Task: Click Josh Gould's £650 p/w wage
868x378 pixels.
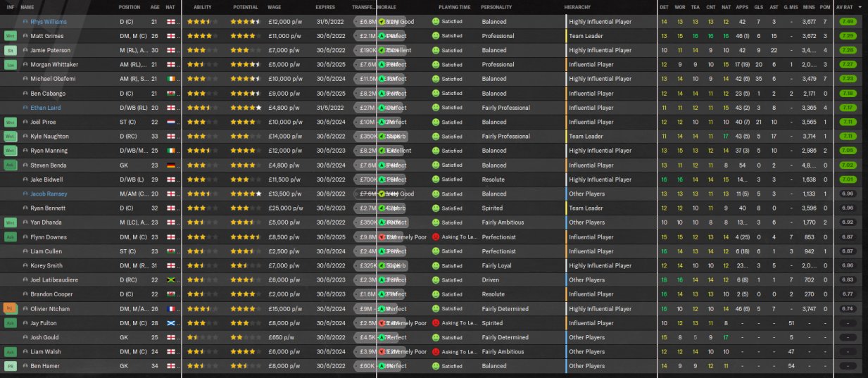Action: coord(282,337)
